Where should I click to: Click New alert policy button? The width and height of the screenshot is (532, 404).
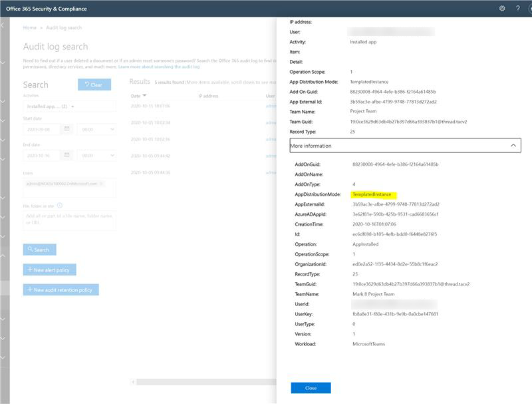[49, 270]
